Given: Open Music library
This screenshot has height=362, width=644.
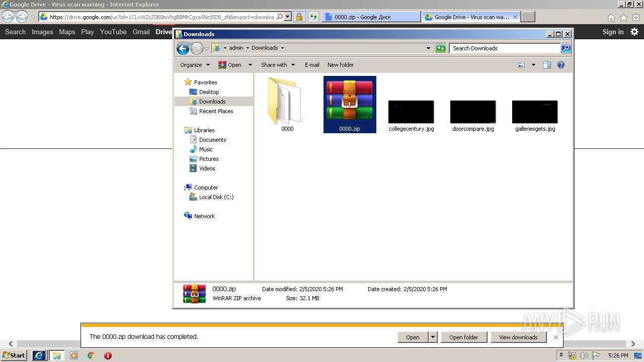Looking at the screenshot, I should click(206, 149).
